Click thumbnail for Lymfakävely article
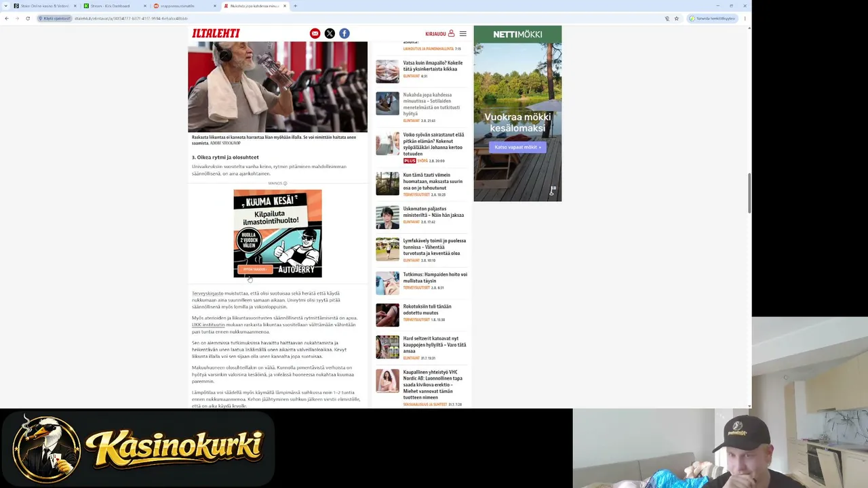Image resolution: width=868 pixels, height=488 pixels. 387,249
